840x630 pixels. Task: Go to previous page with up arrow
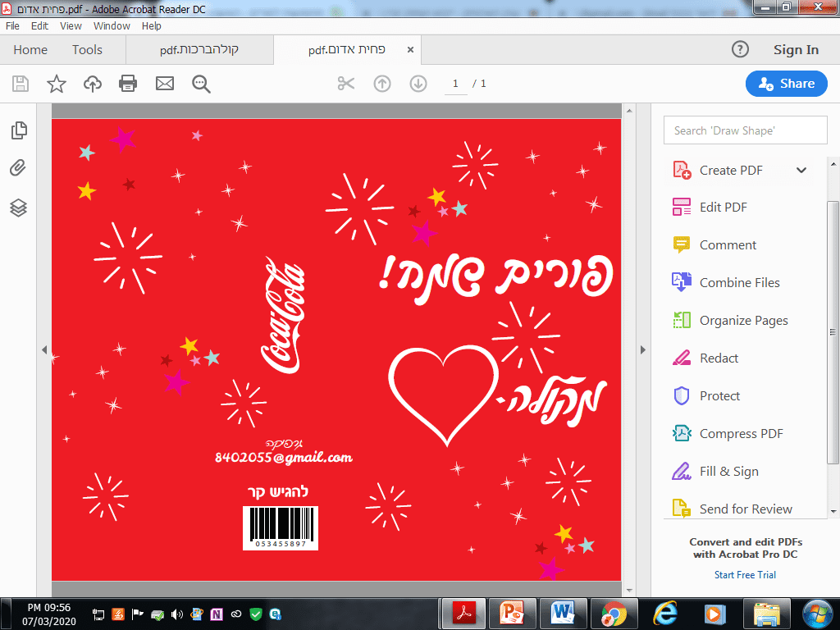382,84
